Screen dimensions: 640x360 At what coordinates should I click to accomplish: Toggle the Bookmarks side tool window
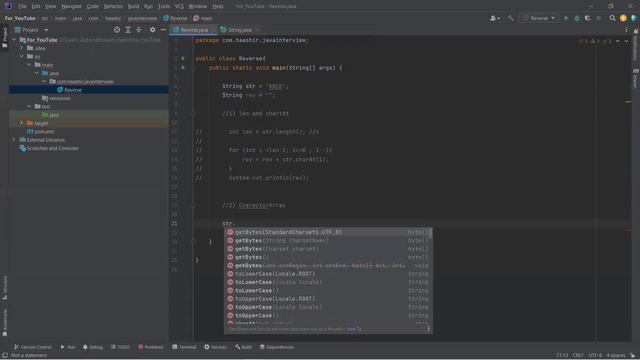click(5, 322)
